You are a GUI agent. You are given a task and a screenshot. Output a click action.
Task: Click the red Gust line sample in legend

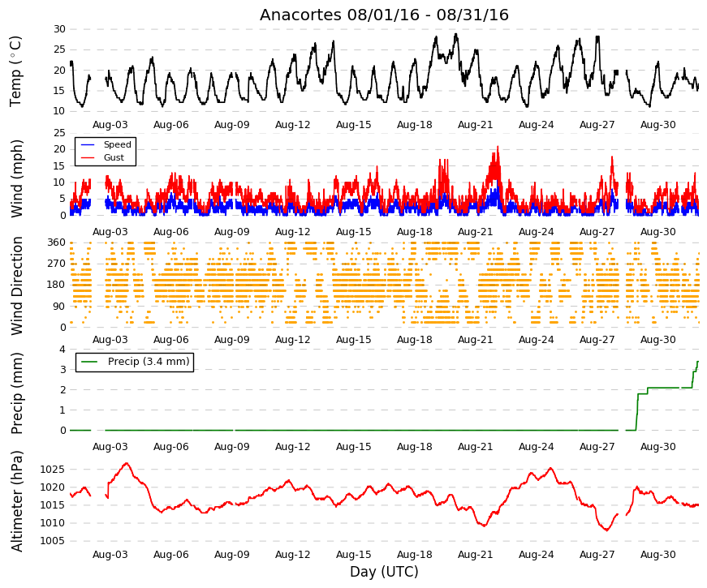88,157
